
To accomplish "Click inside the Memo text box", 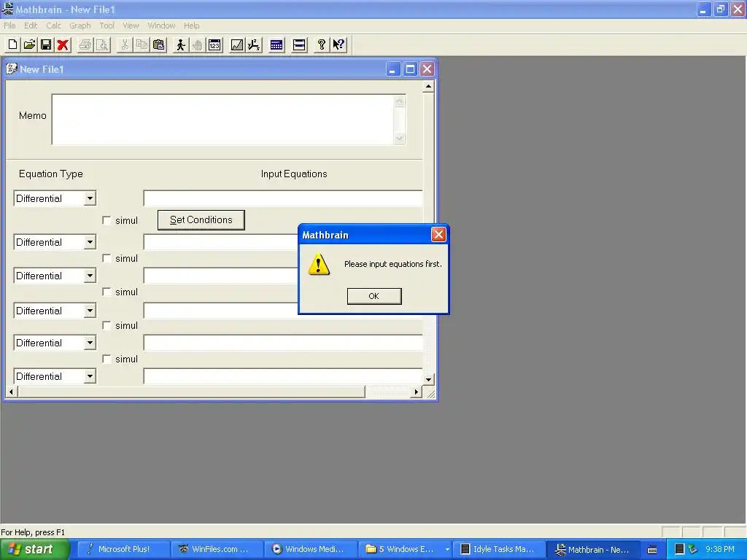I will coord(223,120).
